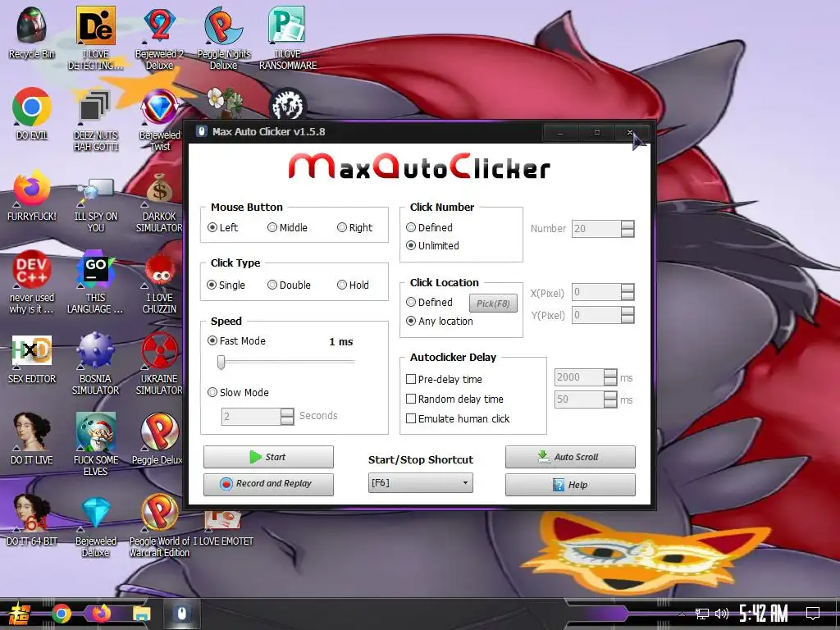Click the Number field stepper arrows

(x=628, y=229)
